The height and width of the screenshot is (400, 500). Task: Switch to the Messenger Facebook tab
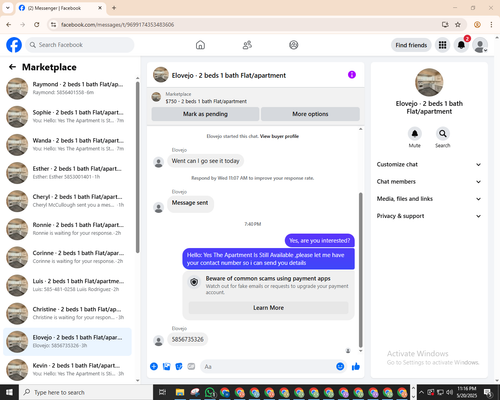click(x=60, y=8)
